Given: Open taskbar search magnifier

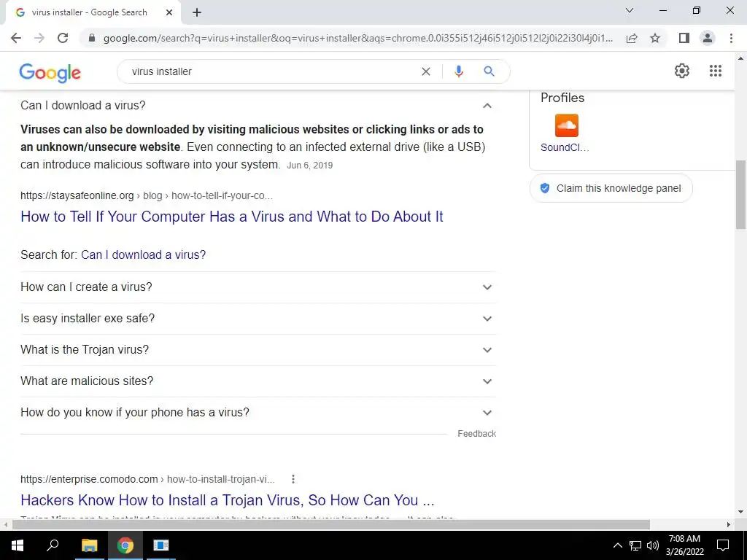Looking at the screenshot, I should click(53, 545).
